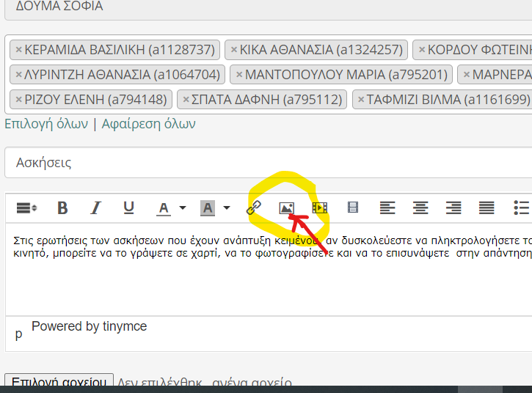Click the insert image icon
Screen dimensions: 532x393
[x=287, y=208]
